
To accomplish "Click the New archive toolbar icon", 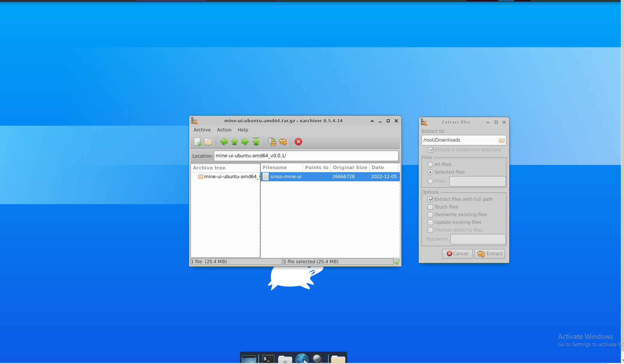I will pos(198,142).
